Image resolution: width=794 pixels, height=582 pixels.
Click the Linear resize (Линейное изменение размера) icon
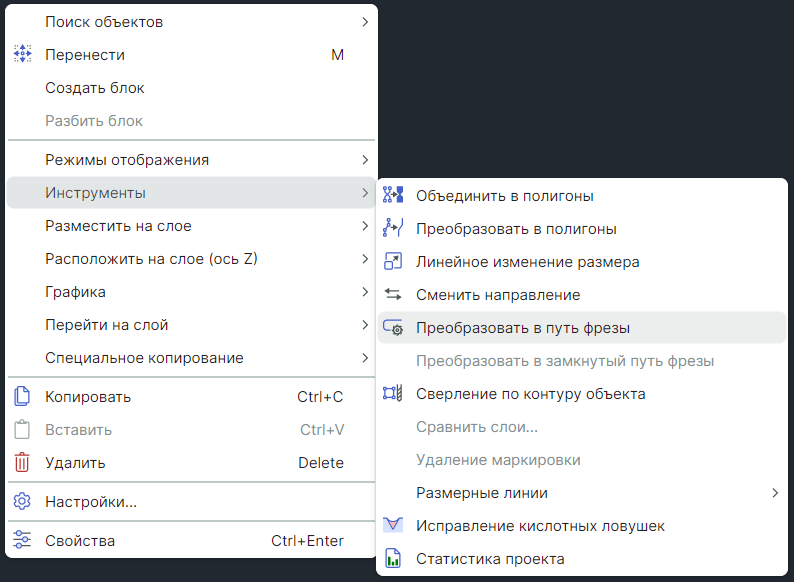point(393,262)
